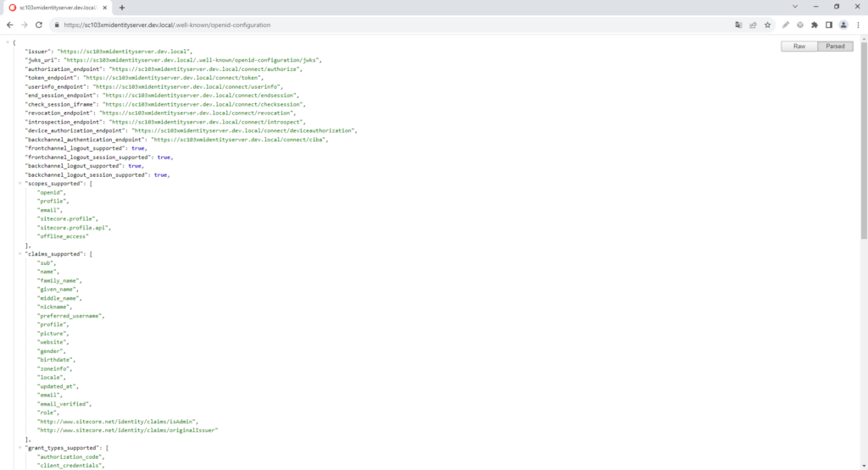868x470 pixels.
Task: Open the Chrome three-dot menu
Action: (858, 25)
